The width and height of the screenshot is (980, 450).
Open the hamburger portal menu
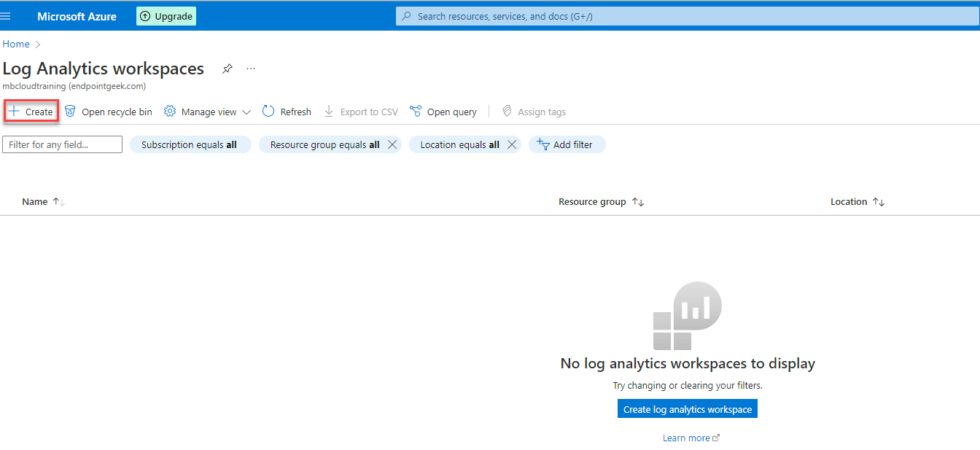6,16
